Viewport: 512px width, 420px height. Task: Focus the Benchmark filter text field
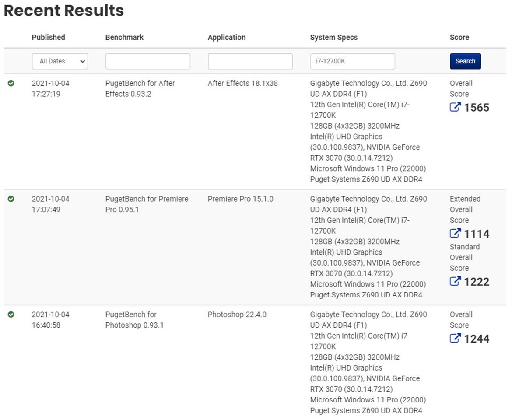click(x=148, y=61)
